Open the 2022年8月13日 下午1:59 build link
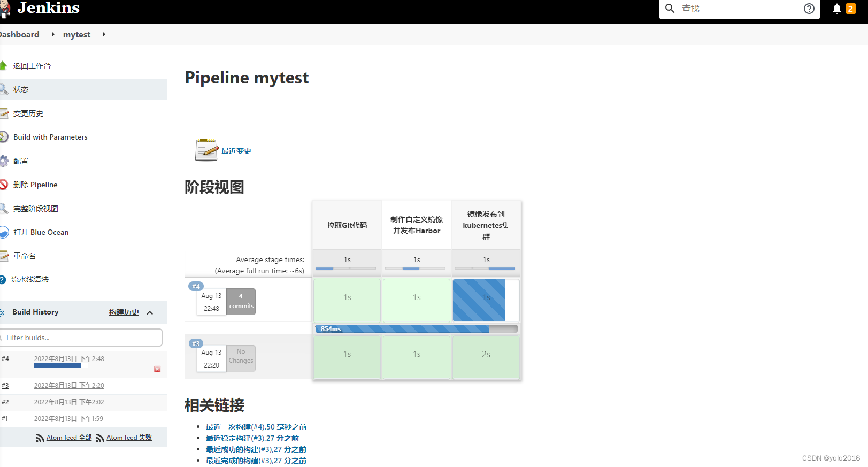This screenshot has width=868, height=467. (x=68, y=418)
